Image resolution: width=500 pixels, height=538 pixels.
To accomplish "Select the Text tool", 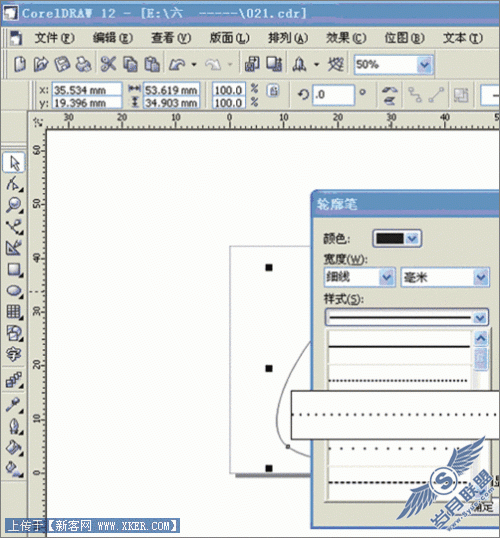I will point(14,354).
